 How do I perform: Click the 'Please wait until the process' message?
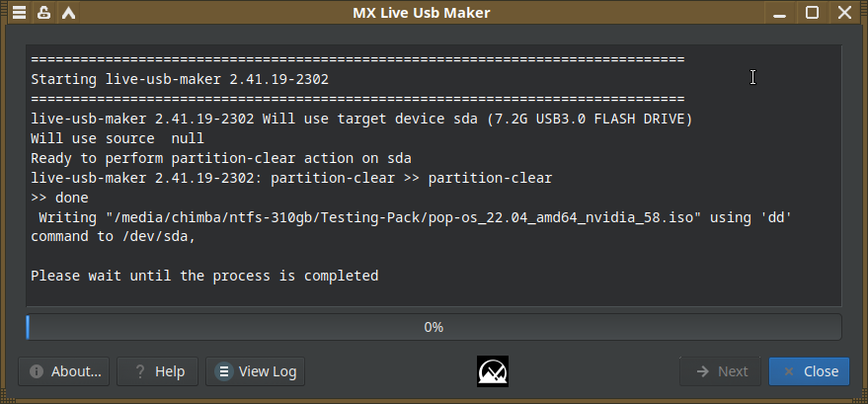tap(204, 276)
